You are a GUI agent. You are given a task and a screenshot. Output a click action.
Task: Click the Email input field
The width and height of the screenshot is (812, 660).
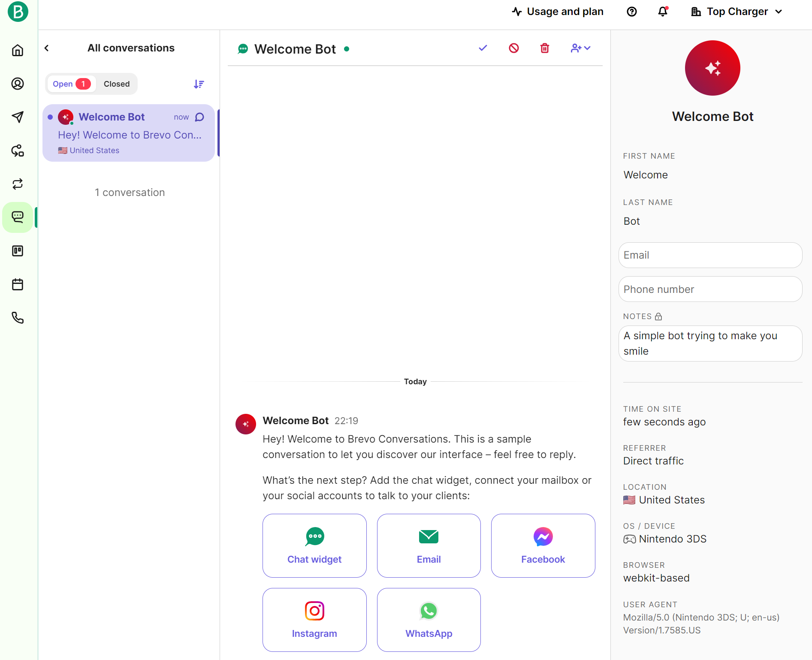pyautogui.click(x=710, y=255)
